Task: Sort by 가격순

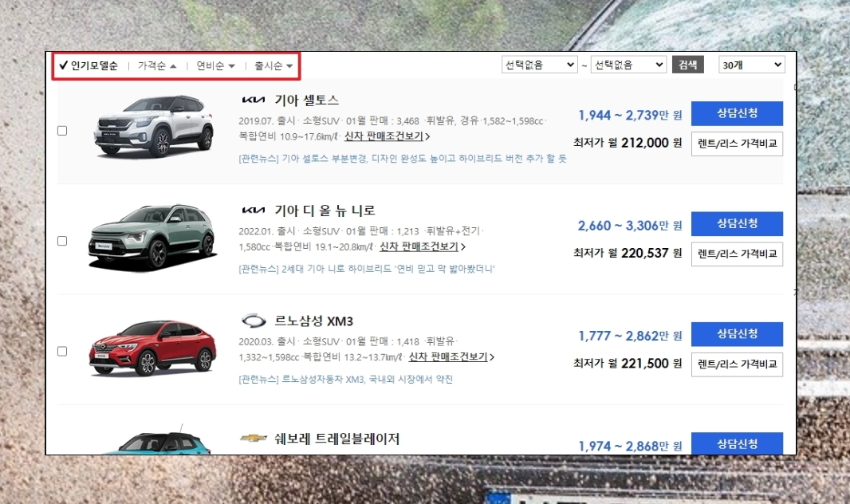Action: [x=157, y=65]
